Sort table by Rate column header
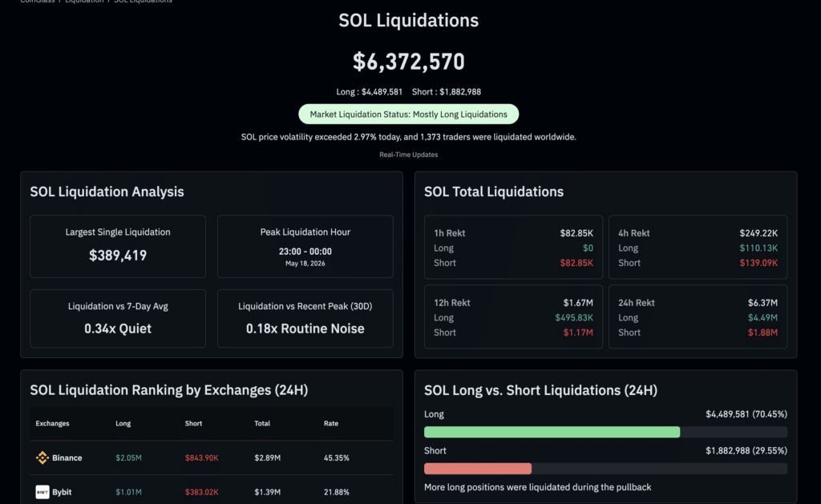The image size is (821, 504). click(331, 423)
